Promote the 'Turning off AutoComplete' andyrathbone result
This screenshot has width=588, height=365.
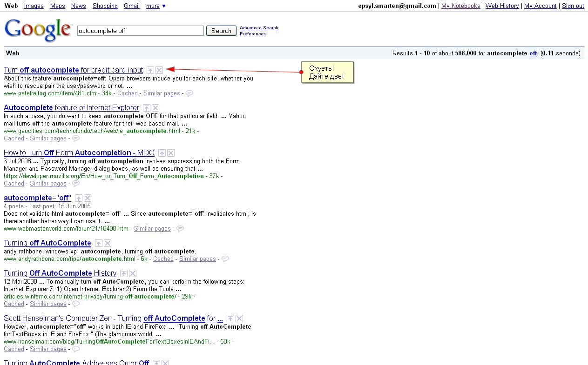(x=98, y=243)
